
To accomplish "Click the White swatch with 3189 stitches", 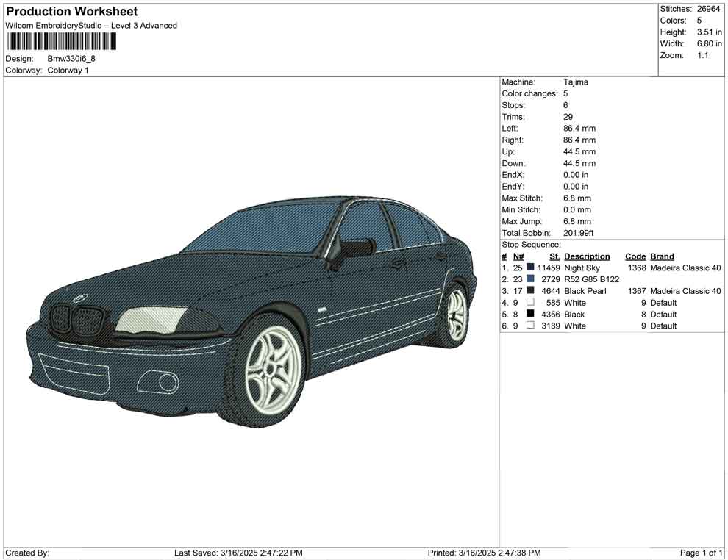I will pos(530,326).
